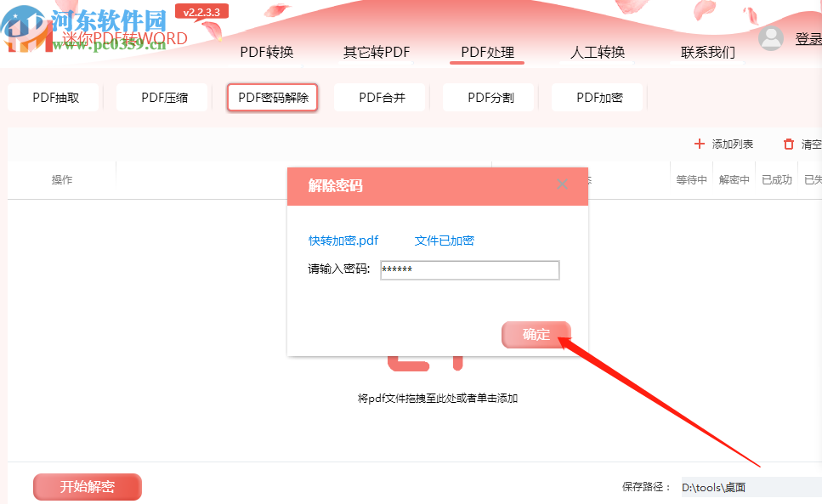Image resolution: width=822 pixels, height=504 pixels.
Task: Click the 开始解密 start button
Action: (x=87, y=486)
